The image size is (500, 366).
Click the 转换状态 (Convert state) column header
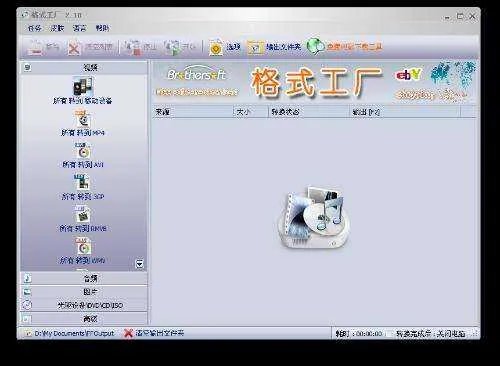pyautogui.click(x=309, y=112)
